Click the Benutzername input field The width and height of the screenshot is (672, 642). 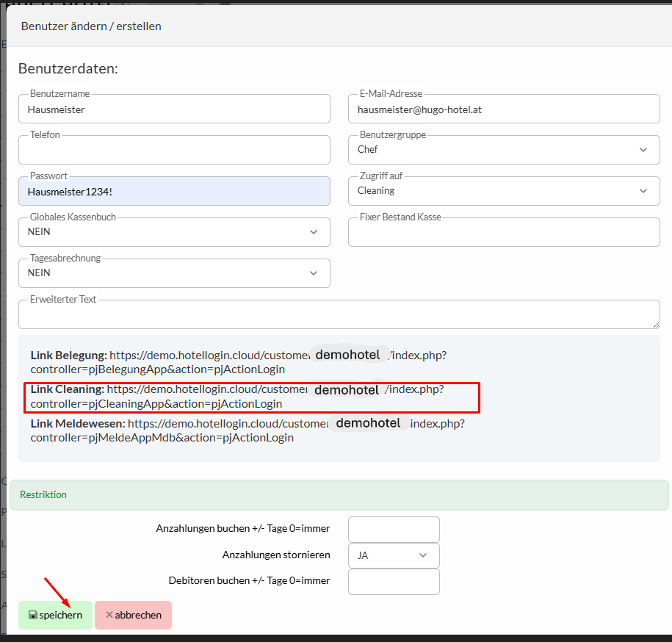tap(174, 109)
